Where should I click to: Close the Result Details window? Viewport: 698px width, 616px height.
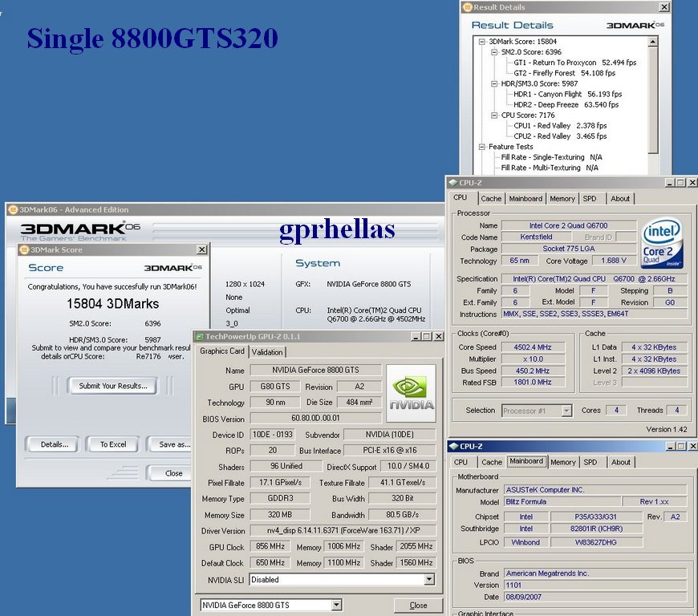coord(664,7)
